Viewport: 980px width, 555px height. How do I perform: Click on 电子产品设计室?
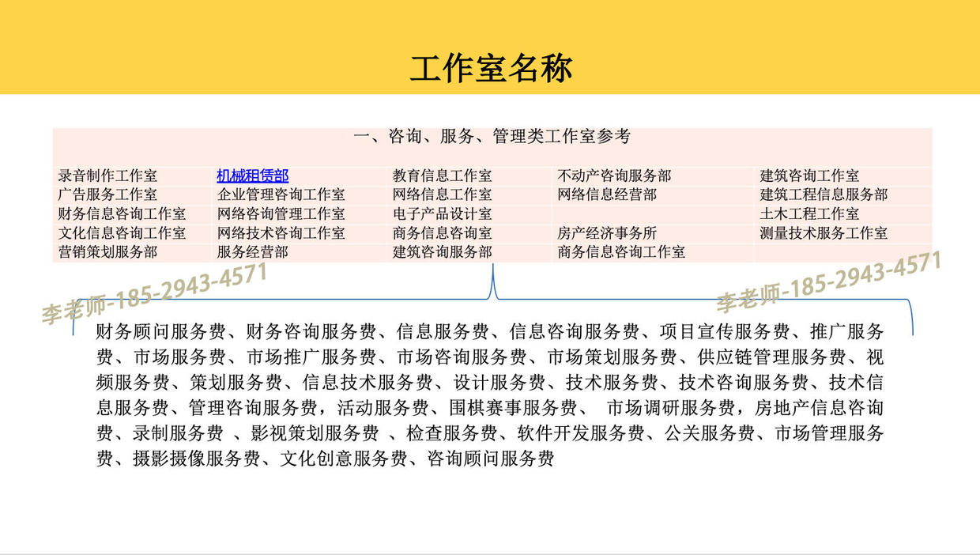point(442,213)
